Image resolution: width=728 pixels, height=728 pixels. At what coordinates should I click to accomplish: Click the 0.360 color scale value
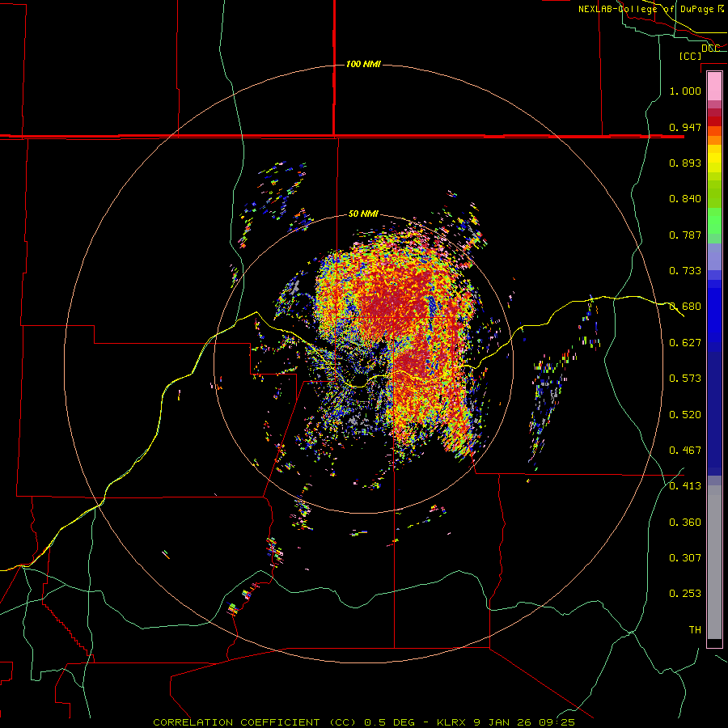click(x=685, y=523)
